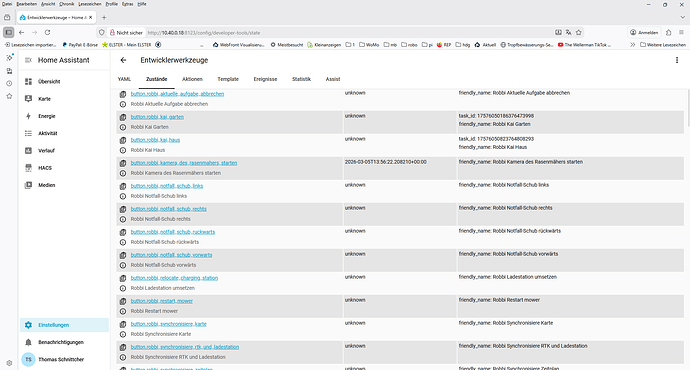Switch to Zustände tab
Viewport: 690px width, 370px height.
157,79
